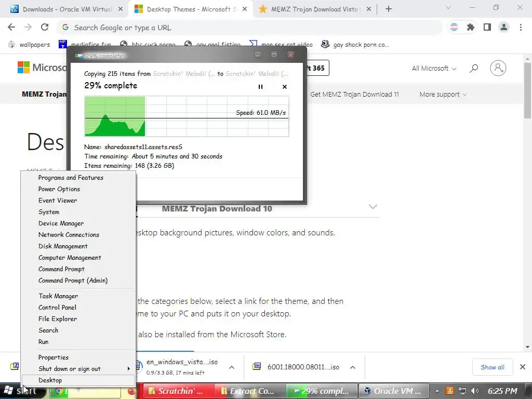Select Disk Management menu entry
This screenshot has height=399, width=532.
click(78, 246)
